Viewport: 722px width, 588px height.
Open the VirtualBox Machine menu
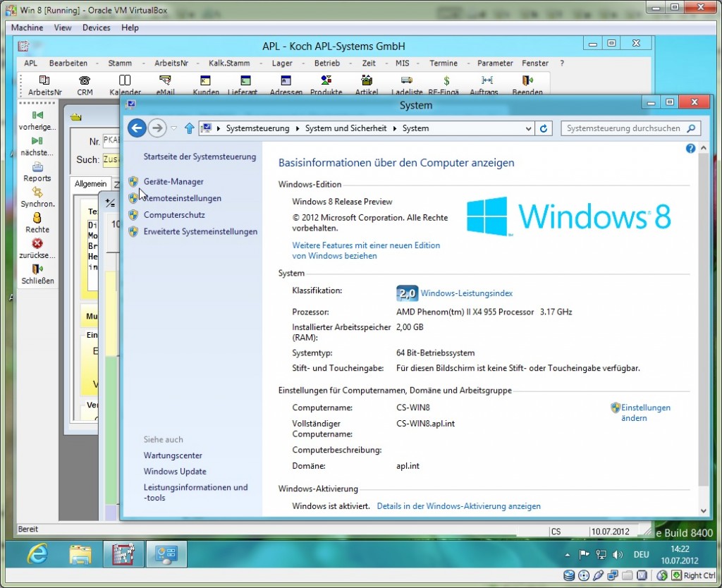(27, 27)
